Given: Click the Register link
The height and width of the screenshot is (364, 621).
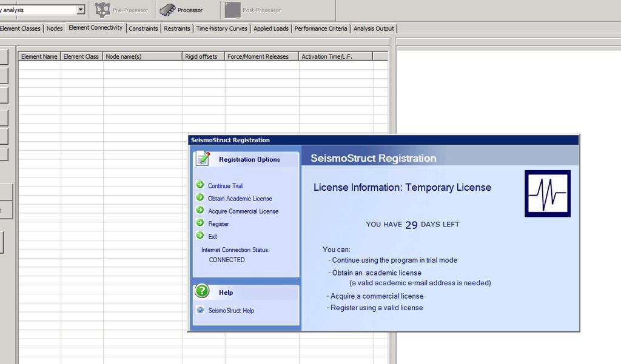Looking at the screenshot, I should click(218, 224).
